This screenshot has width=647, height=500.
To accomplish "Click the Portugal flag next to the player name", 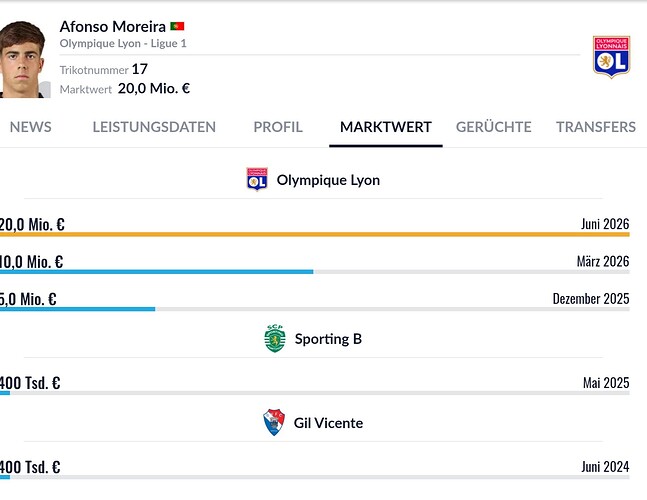I will point(177,26).
